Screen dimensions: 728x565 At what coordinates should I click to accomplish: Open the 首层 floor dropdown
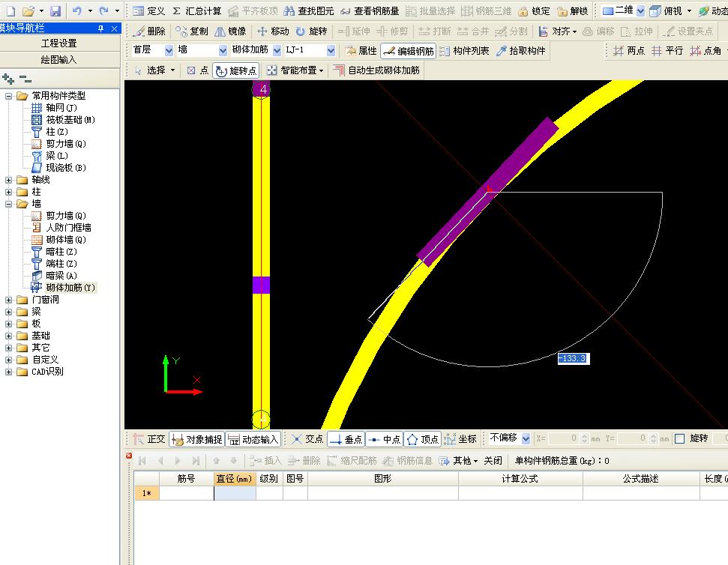[x=169, y=50]
